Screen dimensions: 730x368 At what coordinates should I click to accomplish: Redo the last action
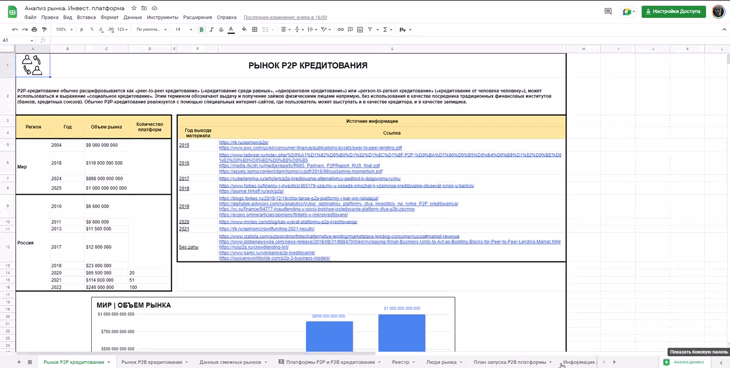click(24, 29)
